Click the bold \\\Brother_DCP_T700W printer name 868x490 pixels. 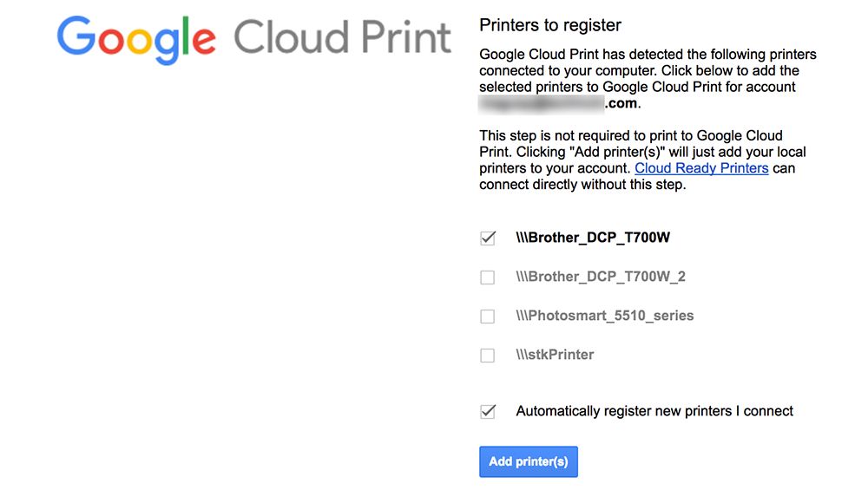[593, 238]
